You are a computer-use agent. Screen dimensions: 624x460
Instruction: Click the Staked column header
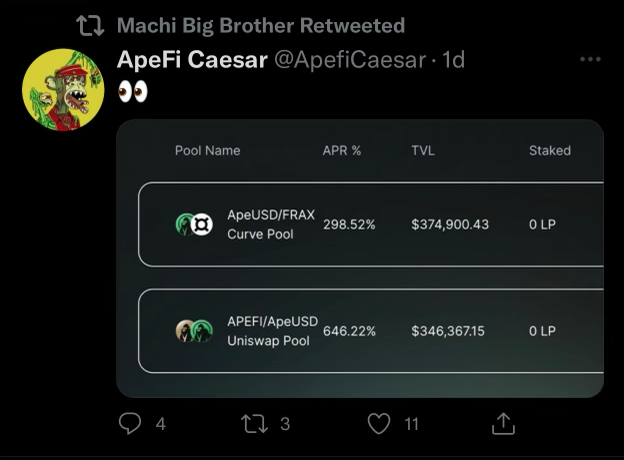[x=550, y=150]
